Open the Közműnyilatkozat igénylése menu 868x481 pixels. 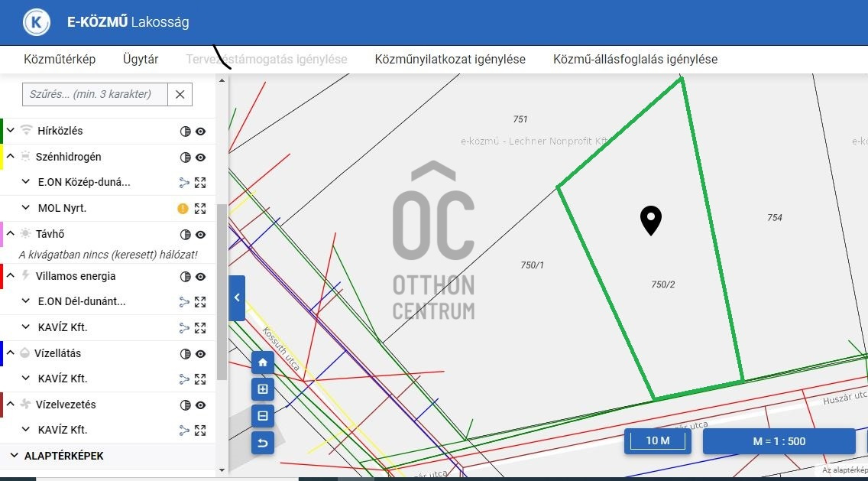tap(450, 59)
